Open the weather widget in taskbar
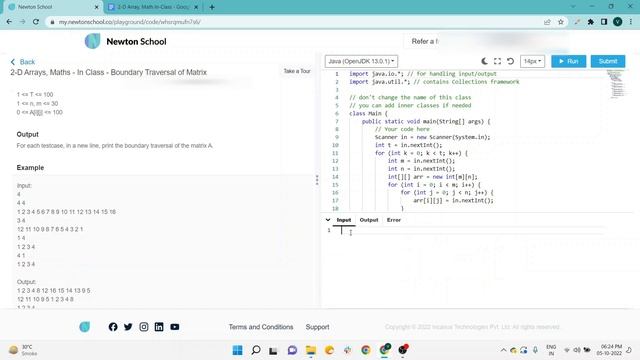This screenshot has height=360, width=640. point(22,350)
